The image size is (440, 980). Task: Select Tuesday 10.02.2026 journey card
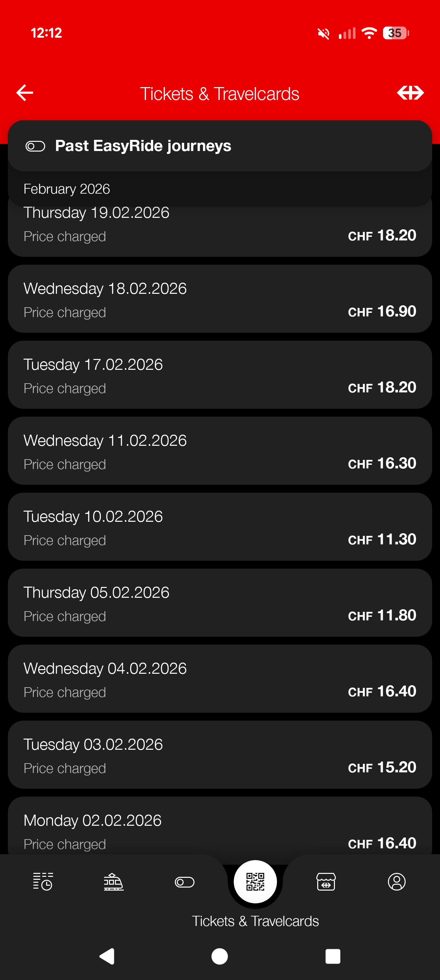tap(220, 527)
